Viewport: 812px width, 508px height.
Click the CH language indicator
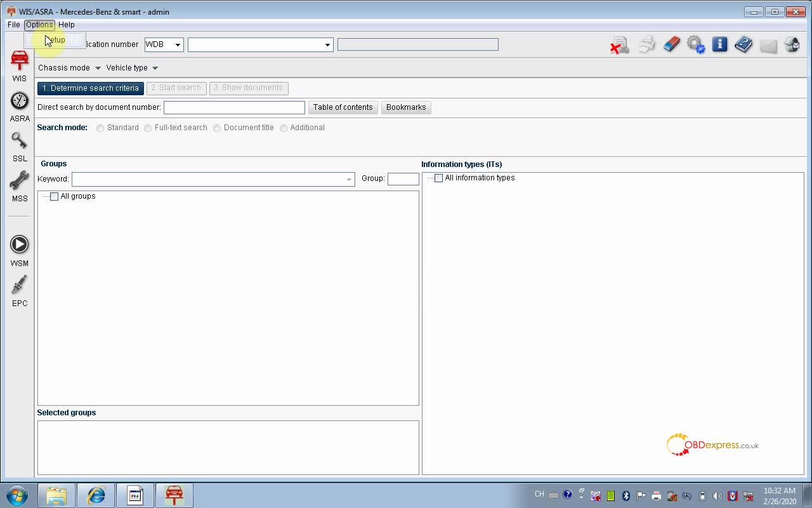539,494
